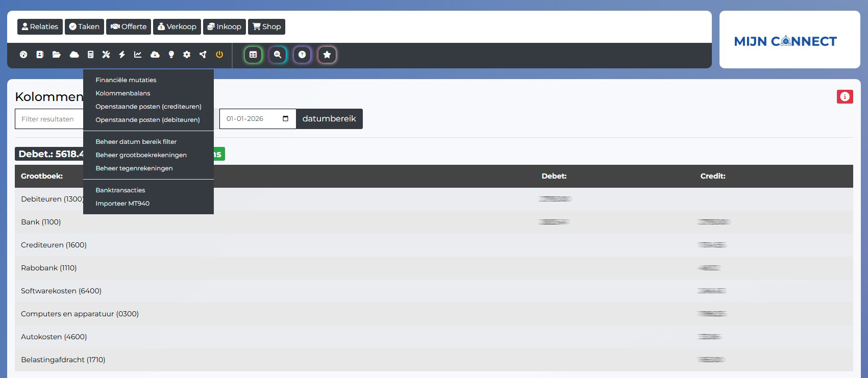The width and height of the screenshot is (868, 378).
Task: Choose Importeer MT940 menu entry
Action: (x=122, y=204)
